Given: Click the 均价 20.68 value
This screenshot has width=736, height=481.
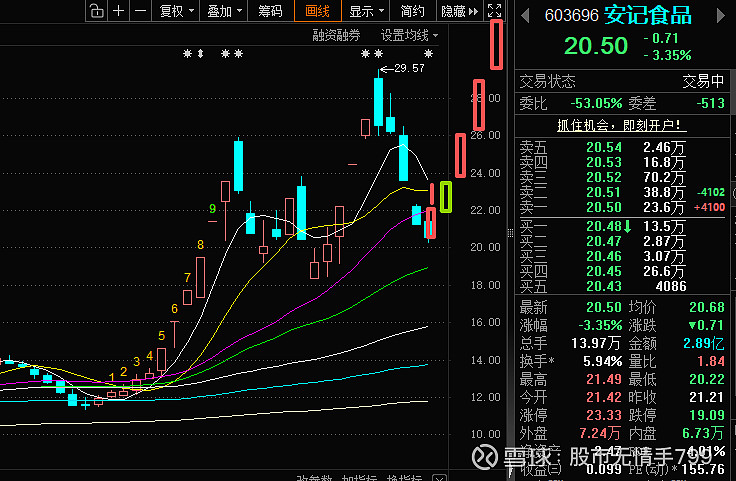Looking at the screenshot, I should pyautogui.click(x=707, y=307).
